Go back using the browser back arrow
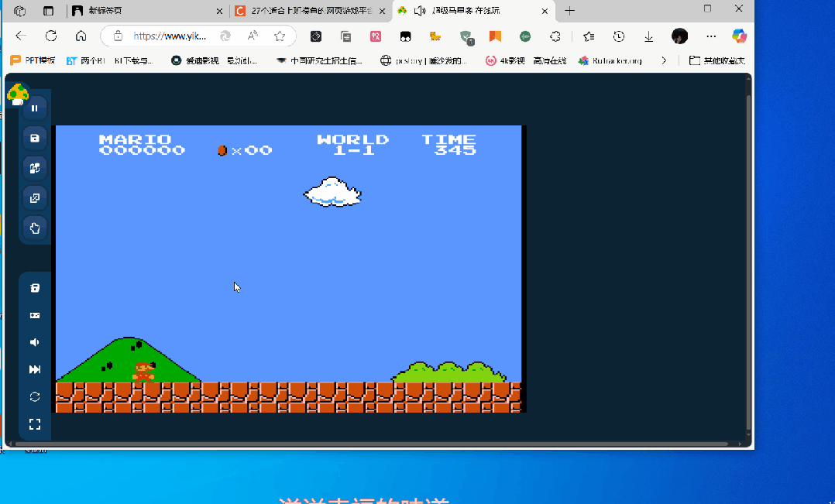 [21, 36]
